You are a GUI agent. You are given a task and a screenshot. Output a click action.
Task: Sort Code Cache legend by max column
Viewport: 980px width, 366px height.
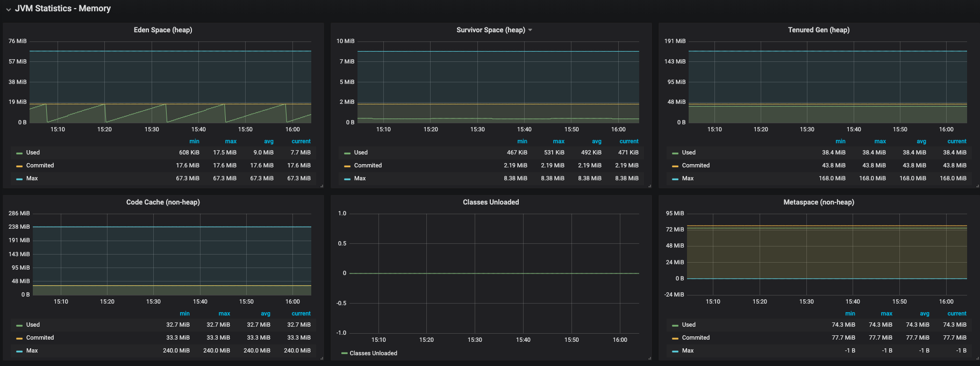tap(224, 314)
